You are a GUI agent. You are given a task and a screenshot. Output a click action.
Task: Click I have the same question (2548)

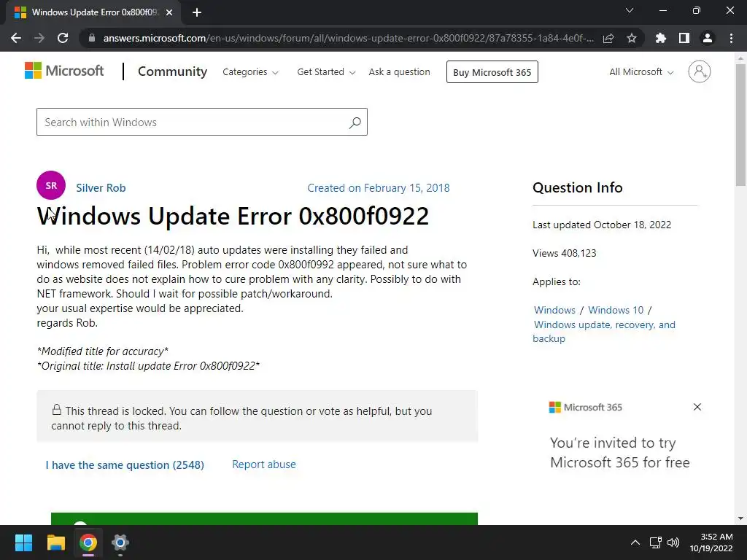(125, 464)
